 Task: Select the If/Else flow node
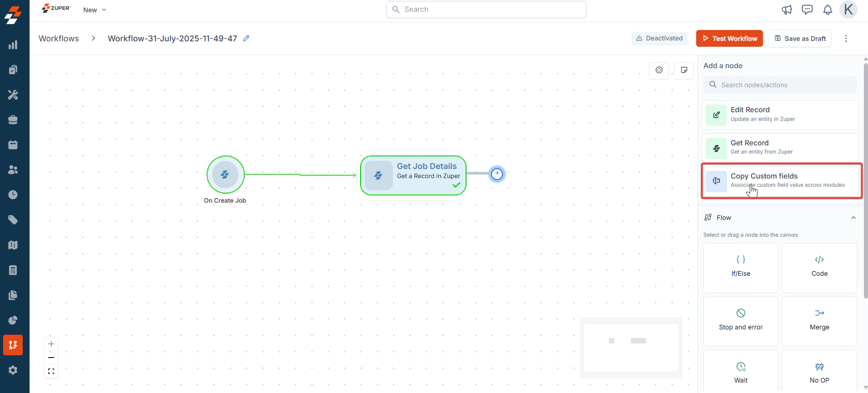(x=741, y=268)
